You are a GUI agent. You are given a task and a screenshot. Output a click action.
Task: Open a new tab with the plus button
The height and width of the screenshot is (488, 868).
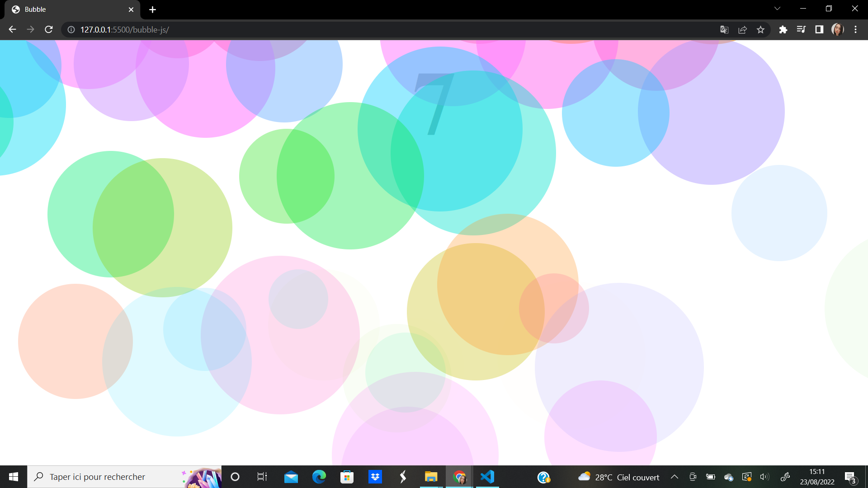coord(152,9)
